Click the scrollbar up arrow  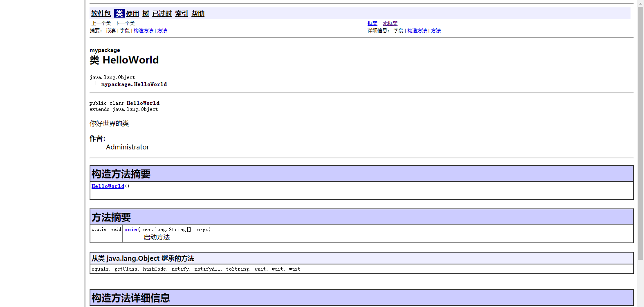(640, 3)
